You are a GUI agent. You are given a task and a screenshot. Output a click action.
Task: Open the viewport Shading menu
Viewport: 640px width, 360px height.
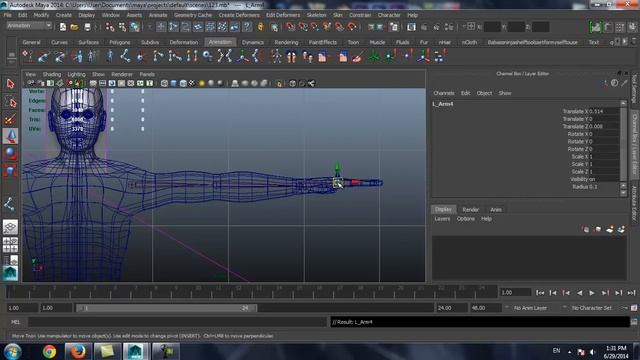(x=52, y=74)
